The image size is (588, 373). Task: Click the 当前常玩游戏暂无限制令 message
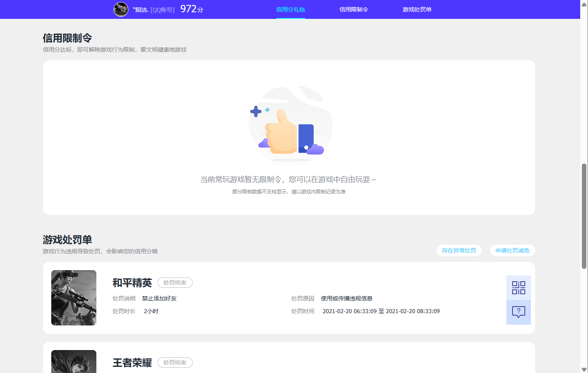[x=288, y=180]
